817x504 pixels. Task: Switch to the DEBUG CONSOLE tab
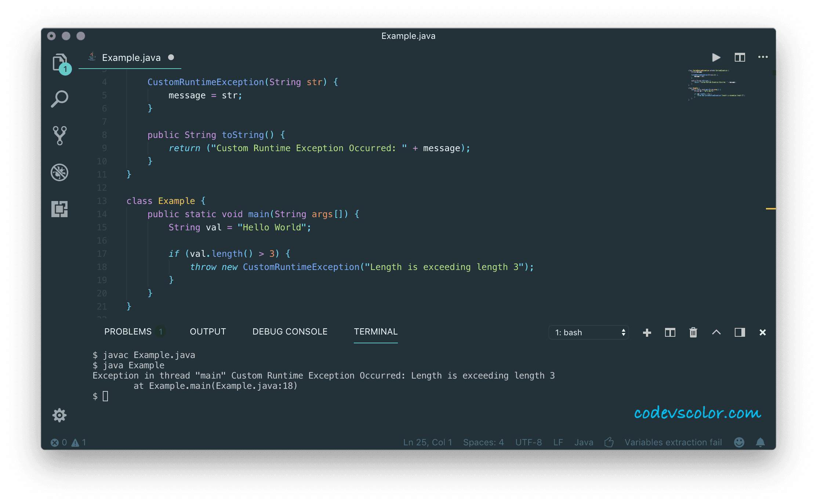click(290, 331)
